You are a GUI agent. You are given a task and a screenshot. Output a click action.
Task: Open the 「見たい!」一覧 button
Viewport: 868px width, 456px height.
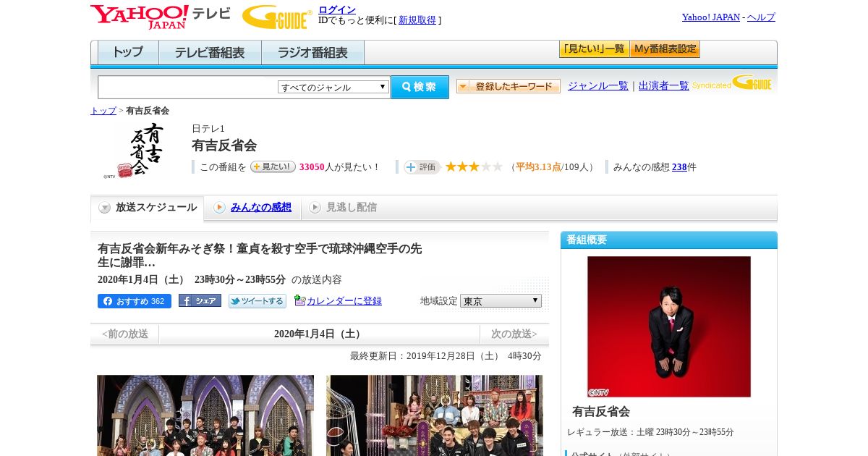coord(594,49)
